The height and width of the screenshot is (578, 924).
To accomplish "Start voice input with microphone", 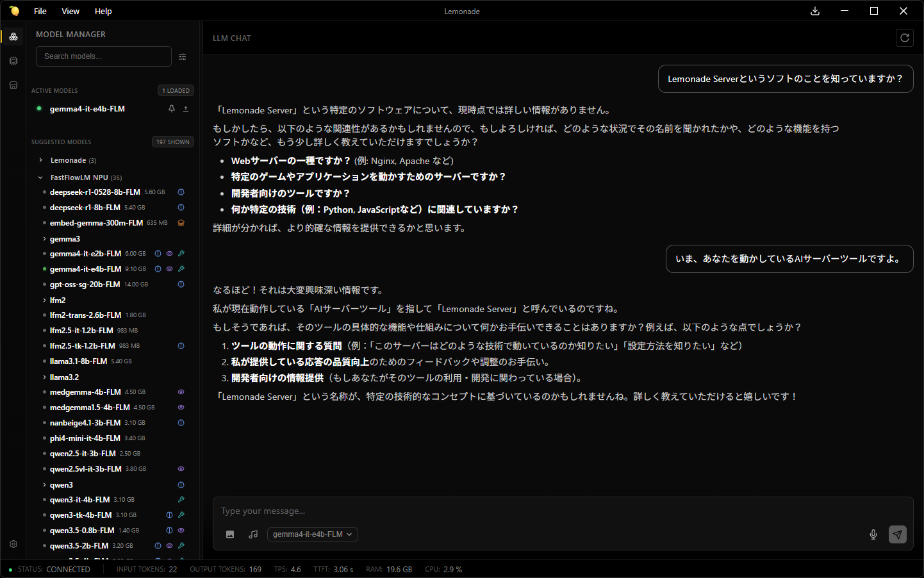I will [873, 534].
